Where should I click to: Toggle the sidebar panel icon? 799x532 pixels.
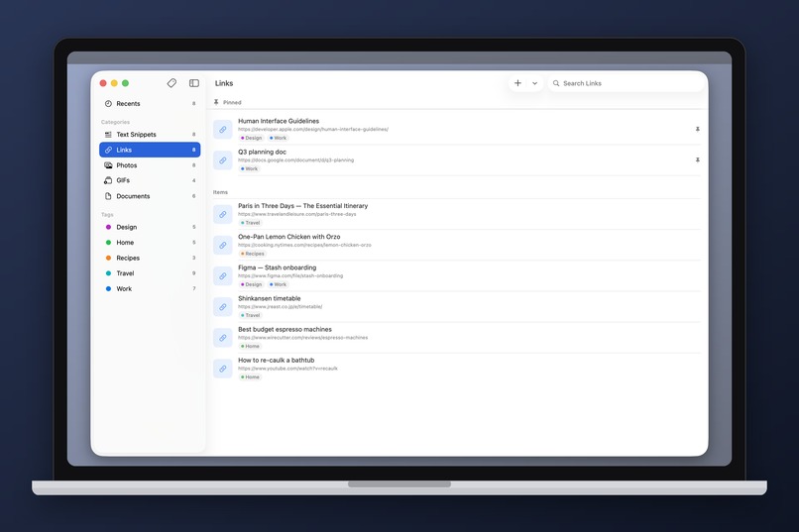pos(194,83)
